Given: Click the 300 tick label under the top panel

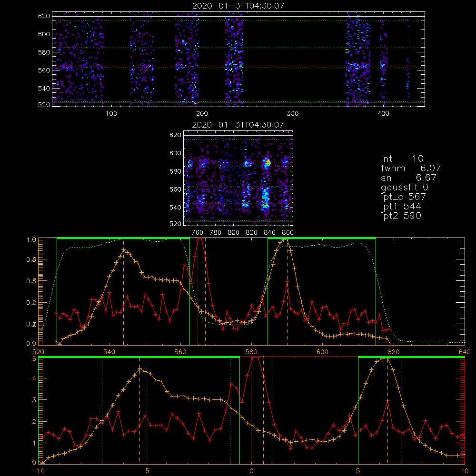Looking at the screenshot, I should tap(292, 113).
